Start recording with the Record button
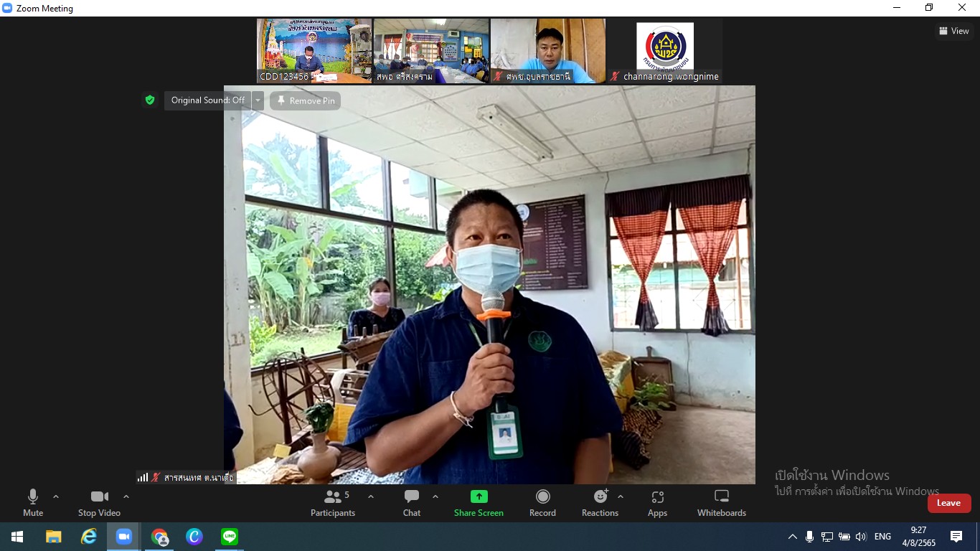Image resolution: width=980 pixels, height=551 pixels. [x=543, y=502]
